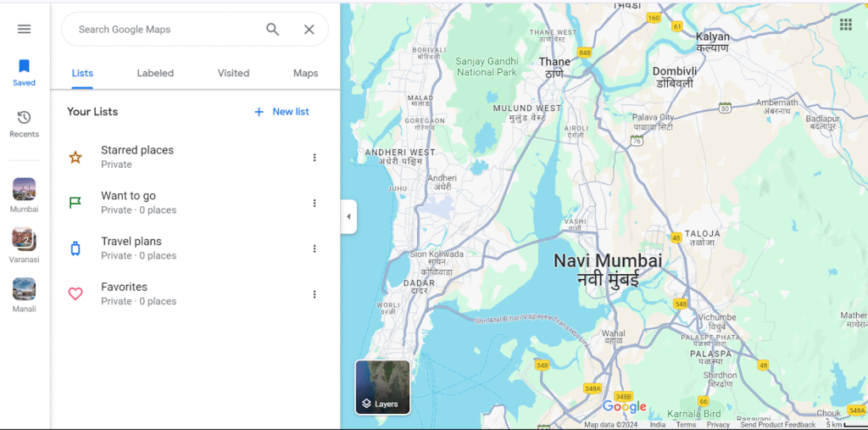
Task: Click the Want to go flag icon
Action: point(75,203)
